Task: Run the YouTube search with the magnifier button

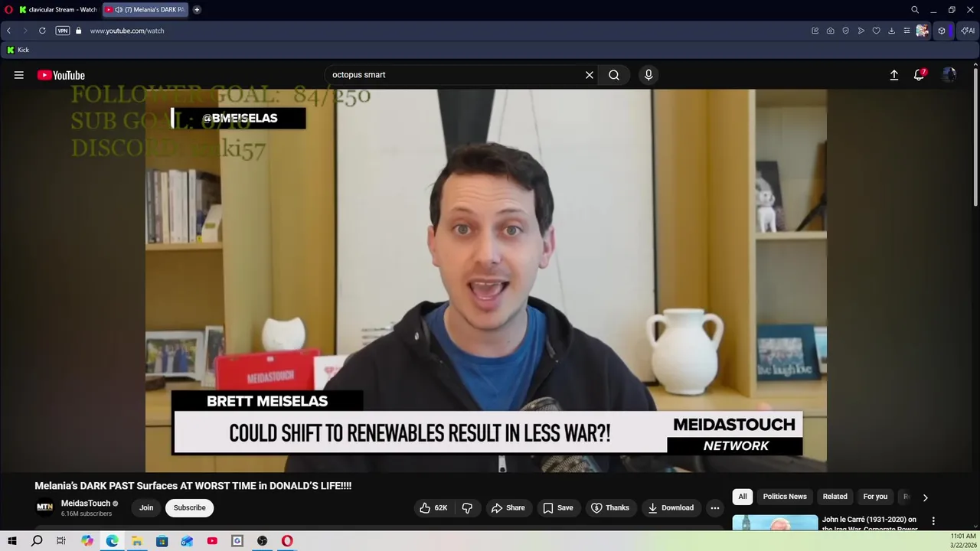Action: click(x=614, y=75)
